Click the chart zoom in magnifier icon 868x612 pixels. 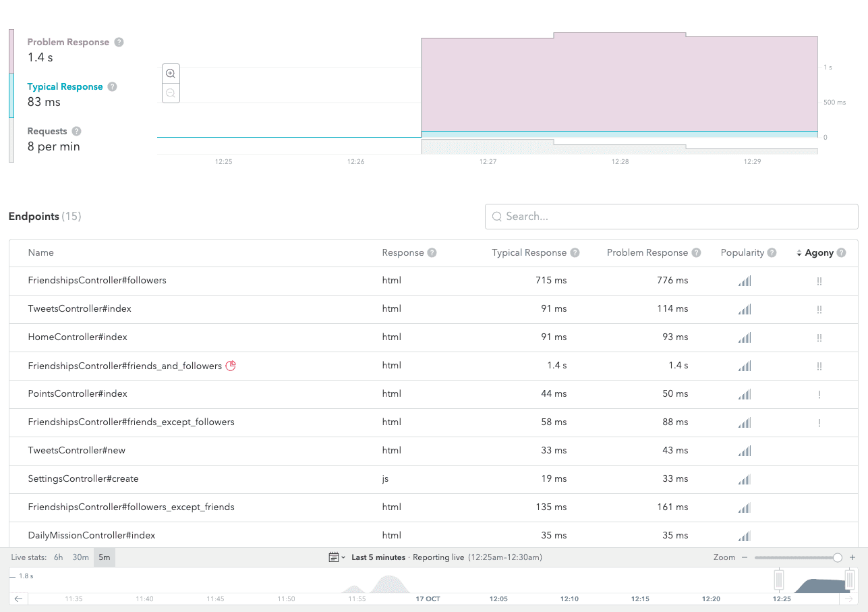click(x=171, y=74)
